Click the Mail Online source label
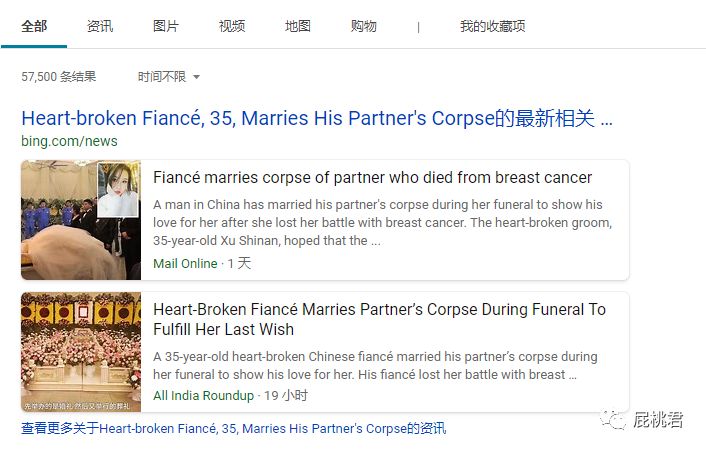The width and height of the screenshot is (706, 450). pos(185,264)
